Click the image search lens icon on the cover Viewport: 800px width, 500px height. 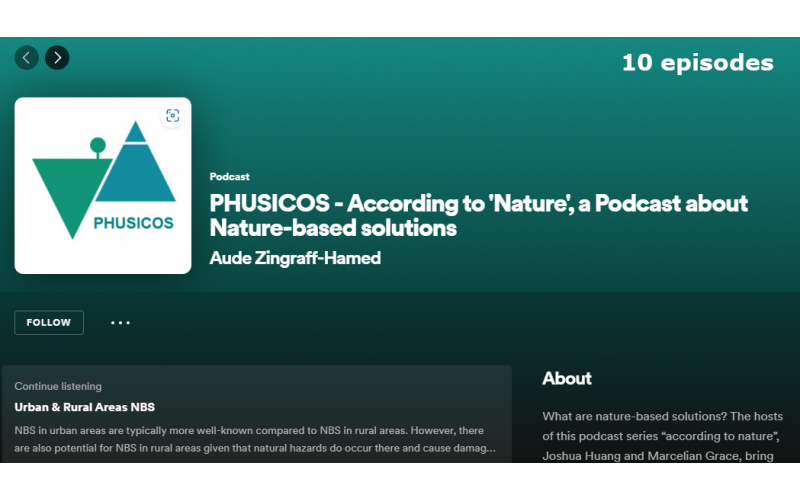(172, 116)
